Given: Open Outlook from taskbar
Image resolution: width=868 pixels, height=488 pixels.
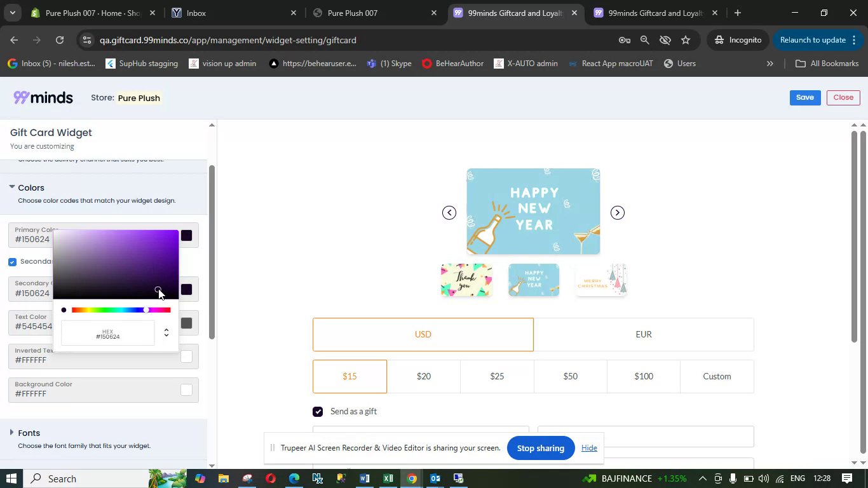Looking at the screenshot, I should (x=435, y=478).
